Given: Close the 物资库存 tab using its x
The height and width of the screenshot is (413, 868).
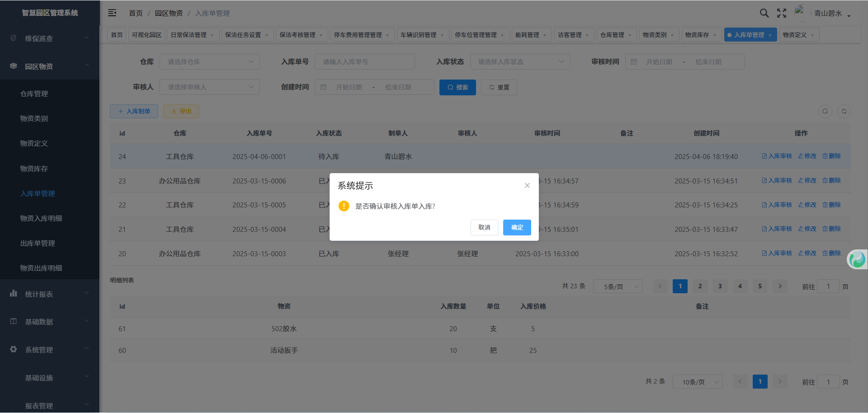Looking at the screenshot, I should [x=715, y=35].
